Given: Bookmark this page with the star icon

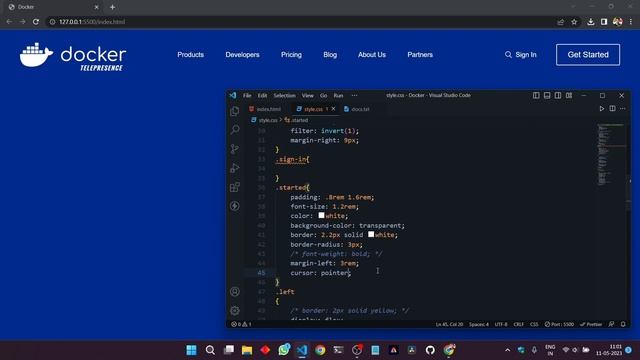Looking at the screenshot, I should [574, 22].
